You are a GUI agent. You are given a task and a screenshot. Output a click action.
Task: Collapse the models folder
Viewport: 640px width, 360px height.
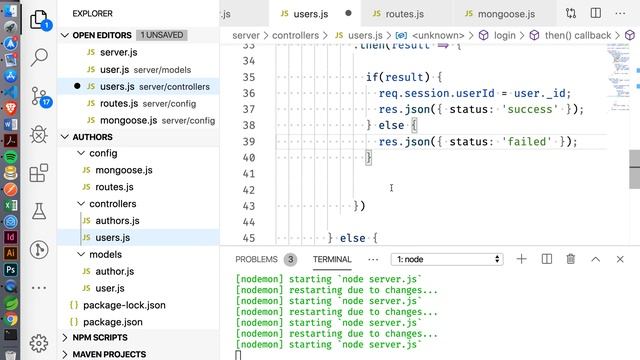coord(81,254)
